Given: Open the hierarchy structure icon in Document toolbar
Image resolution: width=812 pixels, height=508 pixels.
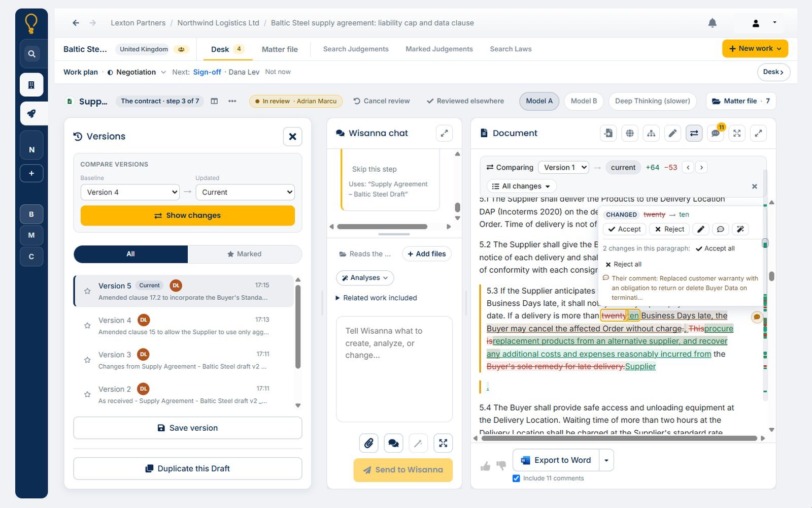Looking at the screenshot, I should pos(651,133).
